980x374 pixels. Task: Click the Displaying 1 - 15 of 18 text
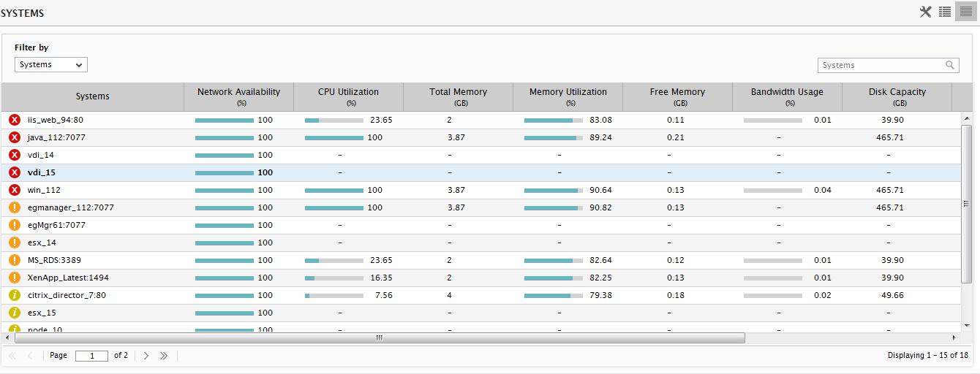click(929, 356)
